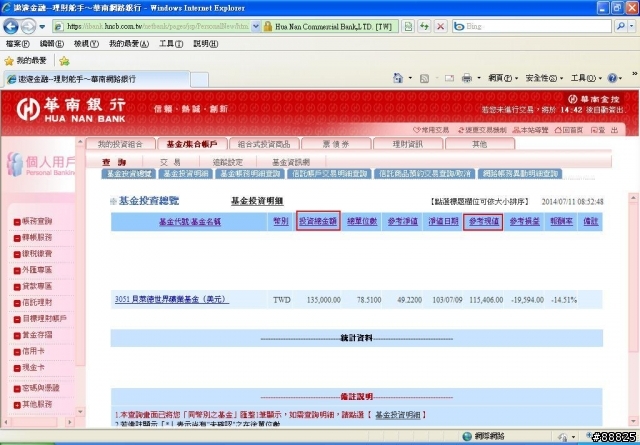The image size is (640, 445).
Task: Click the browser Back arrow button
Action: [x=11, y=27]
